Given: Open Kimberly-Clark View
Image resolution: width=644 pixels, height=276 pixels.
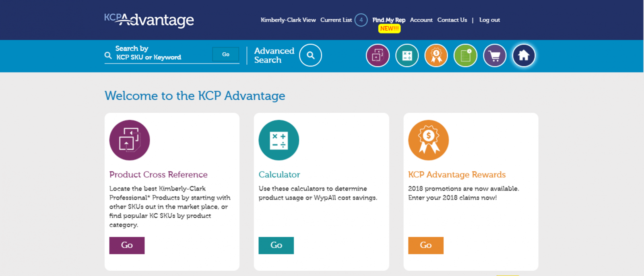Looking at the screenshot, I should (x=288, y=20).
